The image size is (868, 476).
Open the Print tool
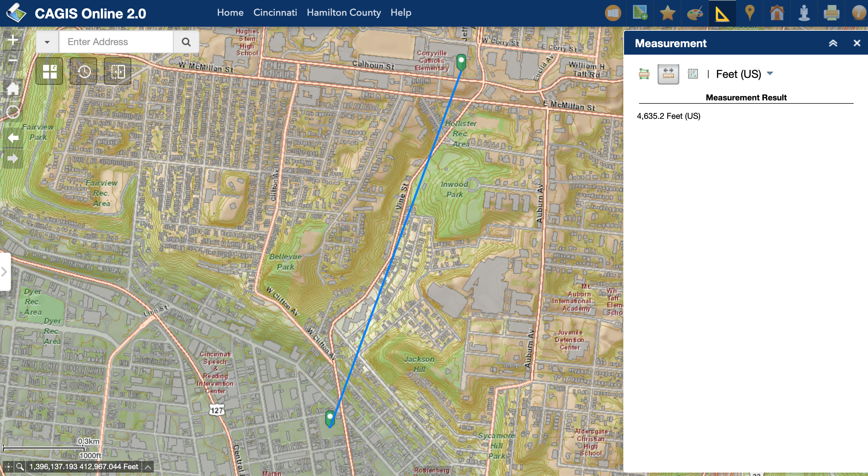tap(831, 13)
